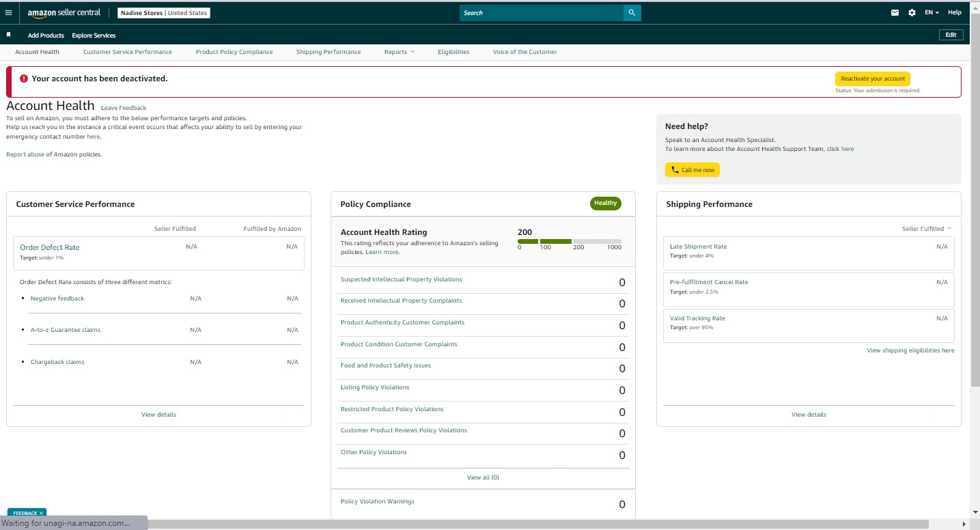980x530 pixels.
Task: Open the Chargeback claims link
Action: click(x=57, y=362)
